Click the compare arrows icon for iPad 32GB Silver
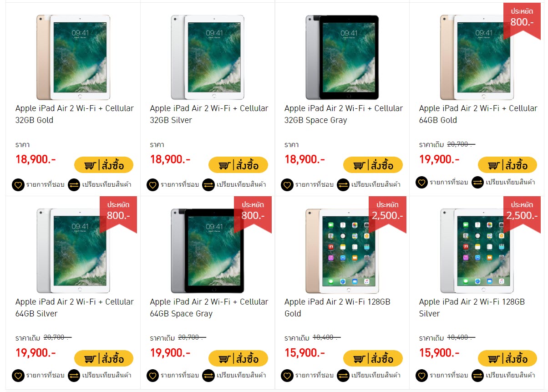Image resolution: width=548 pixels, height=392 pixels. (208, 185)
